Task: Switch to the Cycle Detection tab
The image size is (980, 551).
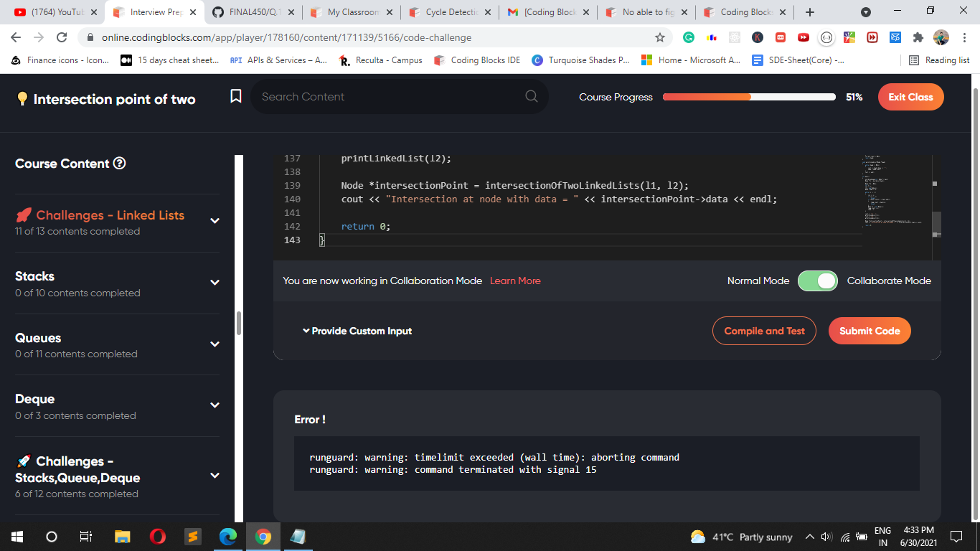Action: pos(449,12)
